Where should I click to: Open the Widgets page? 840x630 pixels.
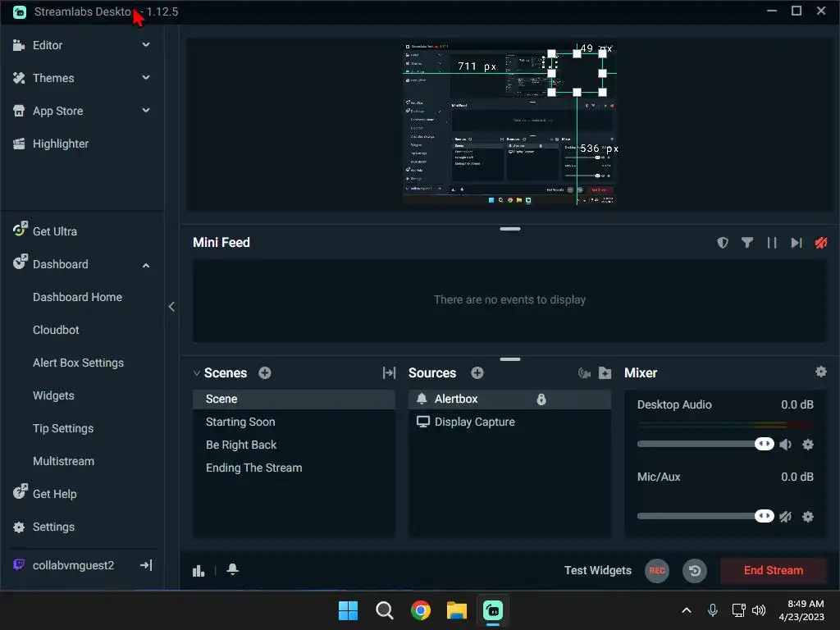(53, 395)
